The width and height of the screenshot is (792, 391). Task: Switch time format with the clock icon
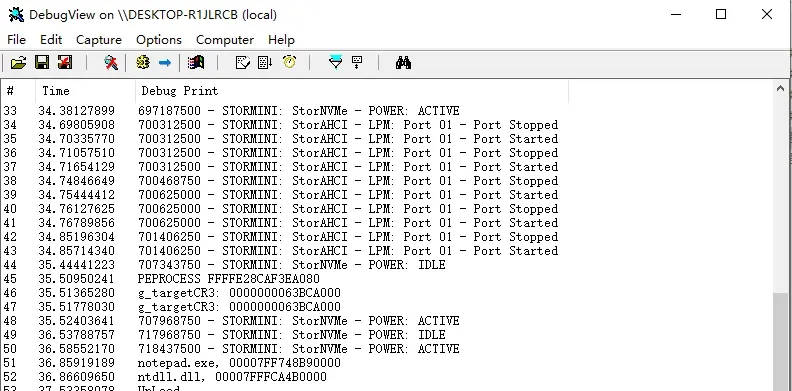(289, 62)
